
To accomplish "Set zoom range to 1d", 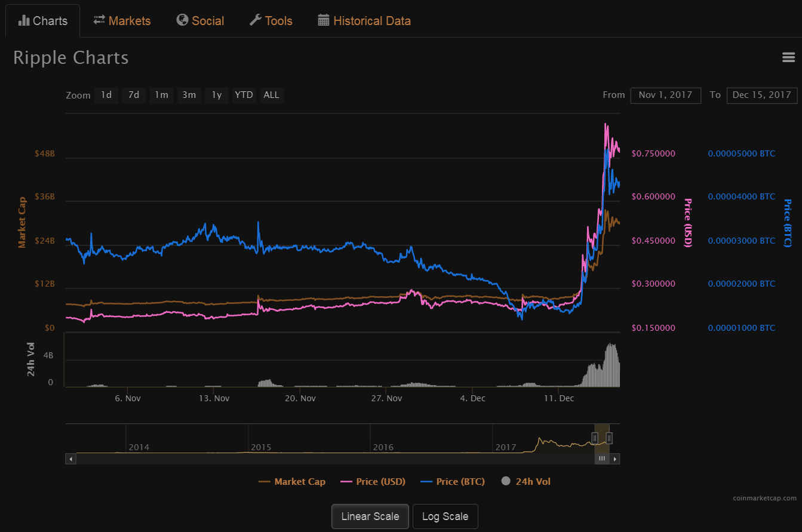I will click(106, 95).
